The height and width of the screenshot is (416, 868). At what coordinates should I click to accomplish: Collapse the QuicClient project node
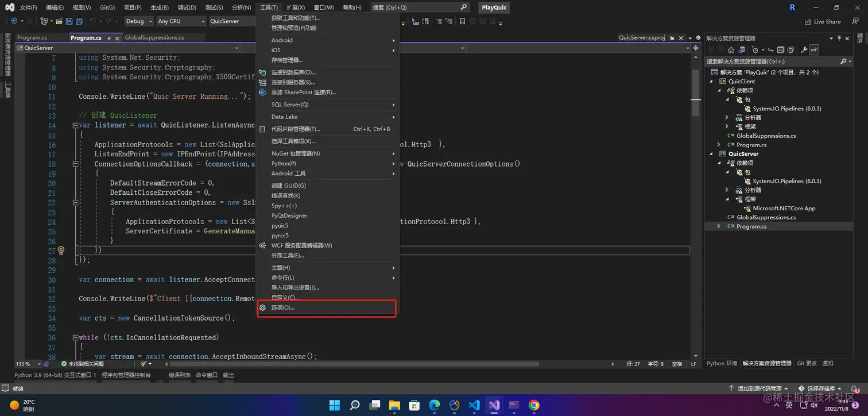pyautogui.click(x=711, y=82)
